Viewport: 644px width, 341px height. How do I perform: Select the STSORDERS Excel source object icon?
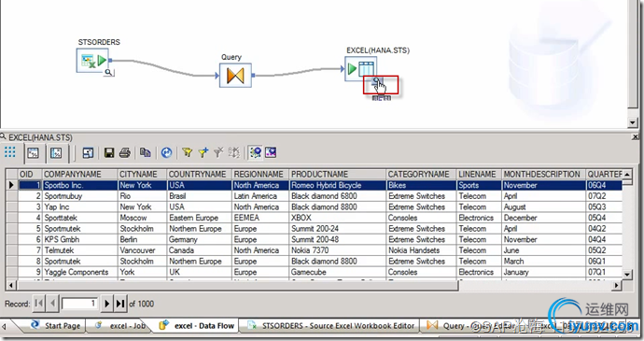(x=92, y=61)
